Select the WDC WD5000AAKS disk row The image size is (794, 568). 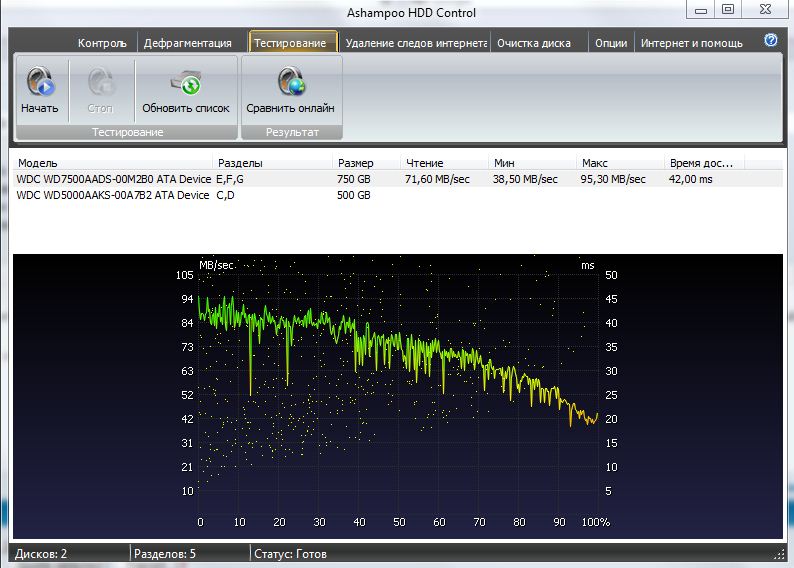point(114,195)
